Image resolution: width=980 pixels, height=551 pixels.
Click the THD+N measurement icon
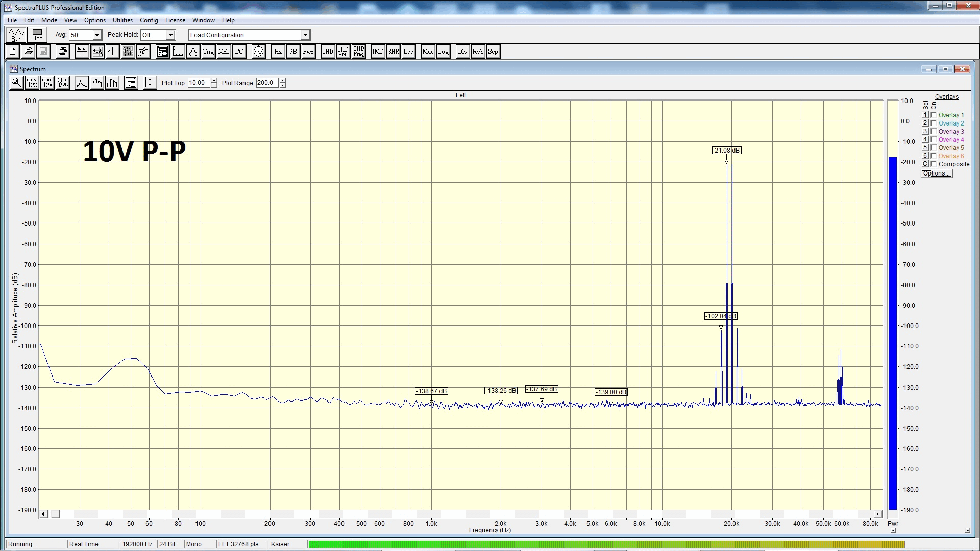[x=343, y=52]
